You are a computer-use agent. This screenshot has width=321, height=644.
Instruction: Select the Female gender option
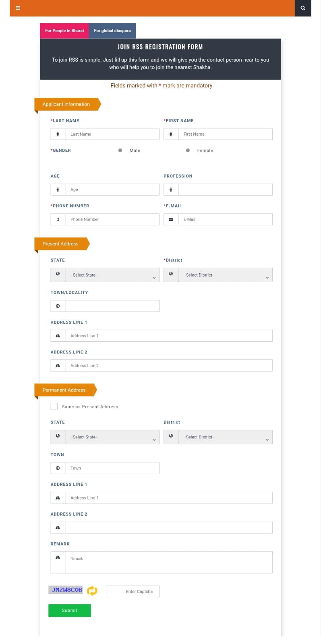(188, 151)
